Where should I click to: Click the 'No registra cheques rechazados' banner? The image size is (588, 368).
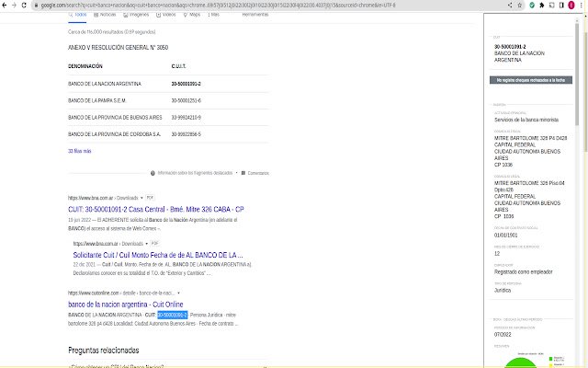coord(531,80)
